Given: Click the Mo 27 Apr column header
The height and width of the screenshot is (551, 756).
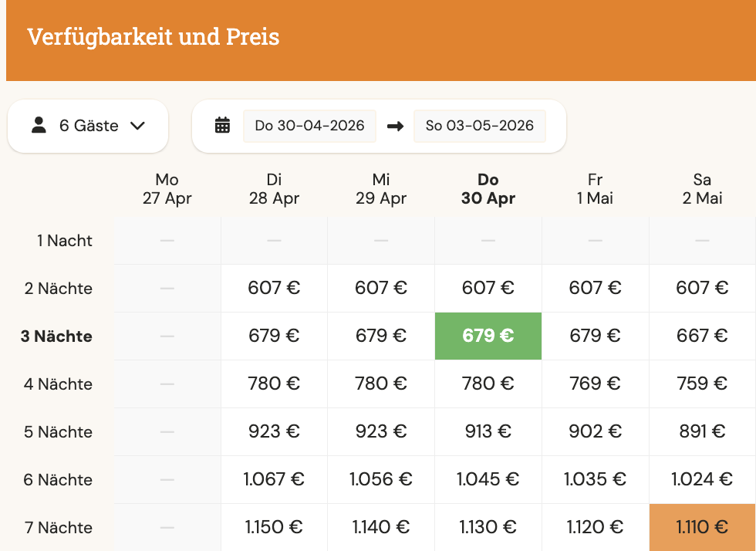Looking at the screenshot, I should click(167, 189).
